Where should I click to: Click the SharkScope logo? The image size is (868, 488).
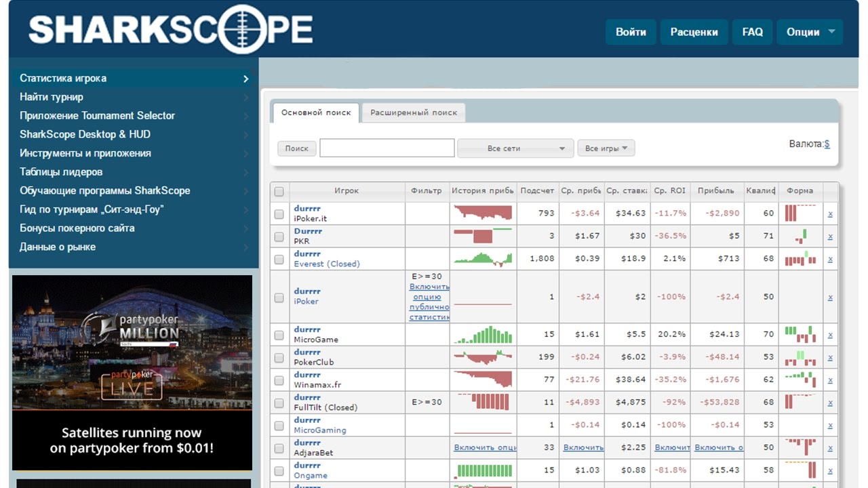point(170,30)
